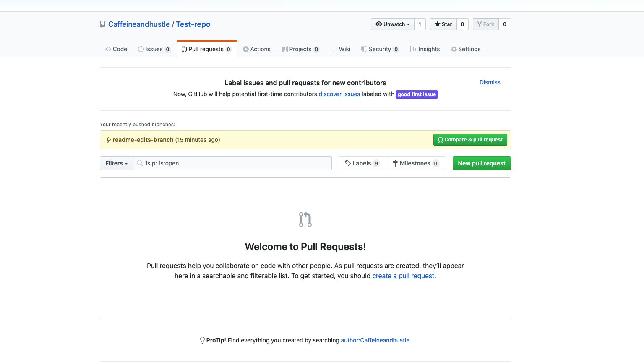Click the Wiki tab book icon
This screenshot has width=644, height=363.
(x=334, y=49)
